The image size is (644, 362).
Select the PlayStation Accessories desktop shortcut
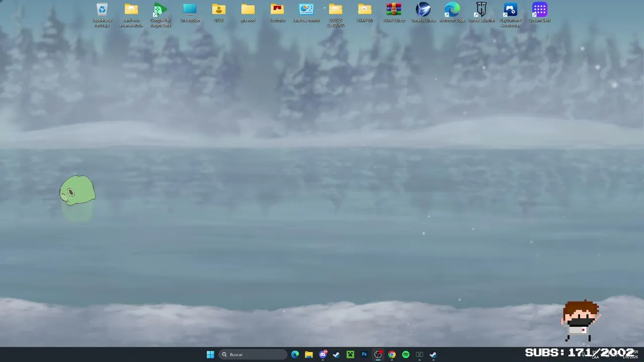coord(511,15)
